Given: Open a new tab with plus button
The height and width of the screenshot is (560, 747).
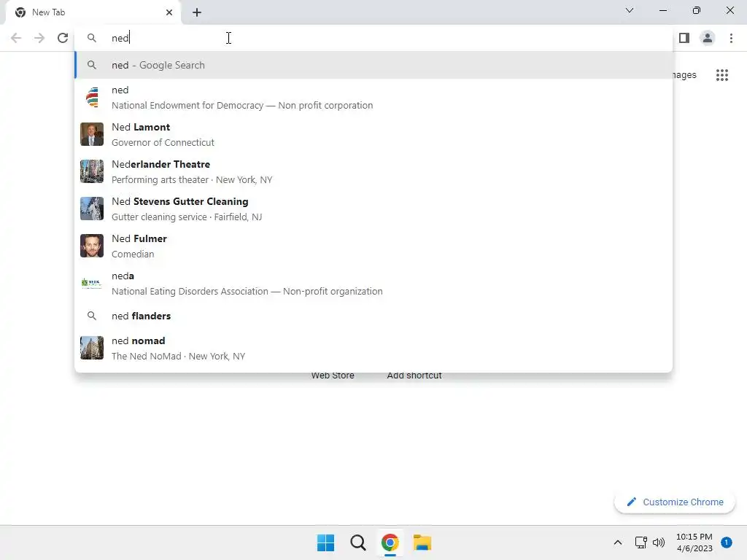Looking at the screenshot, I should (x=197, y=12).
